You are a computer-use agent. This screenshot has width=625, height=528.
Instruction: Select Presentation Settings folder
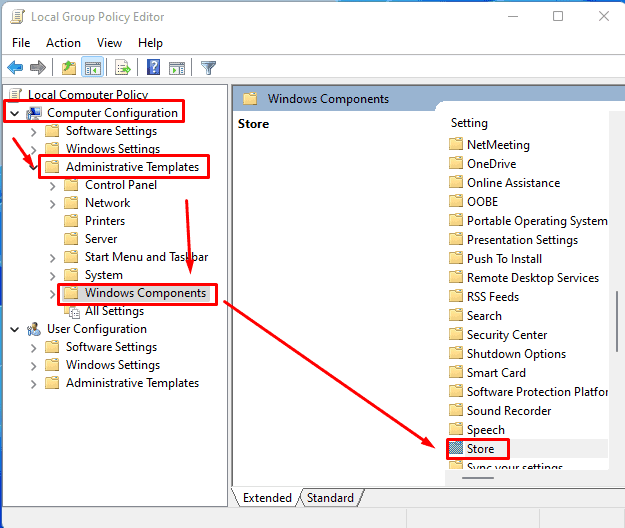[522, 239]
